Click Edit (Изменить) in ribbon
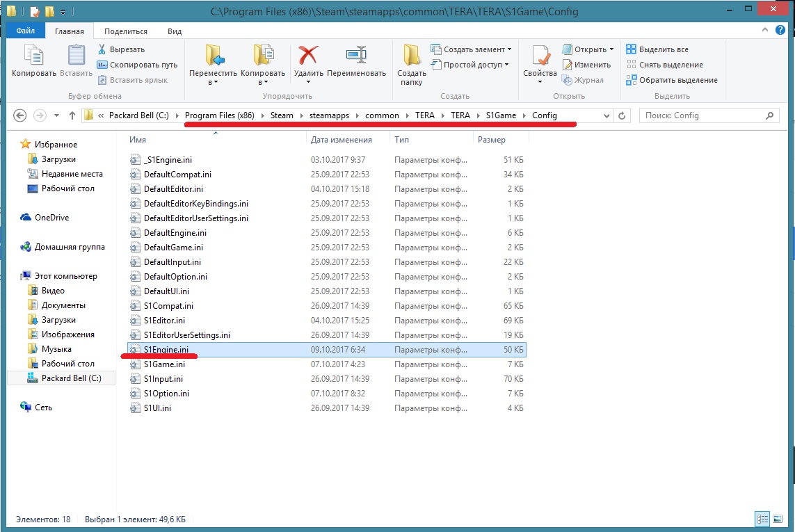 click(x=586, y=65)
